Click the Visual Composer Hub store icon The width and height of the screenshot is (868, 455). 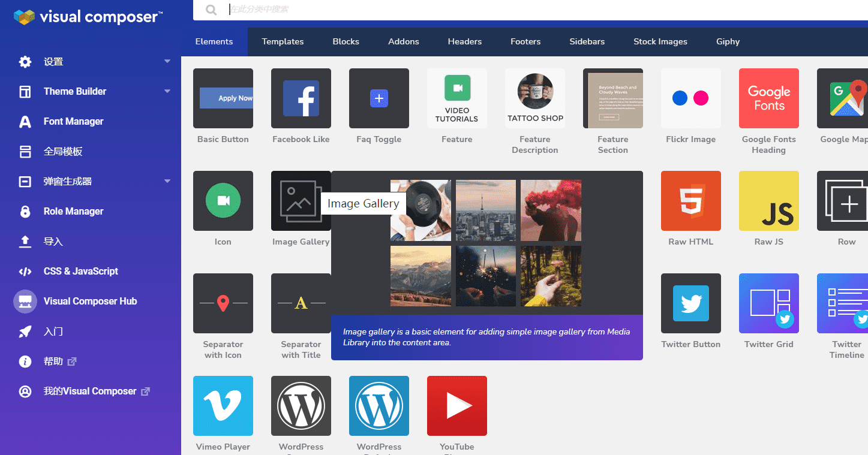[x=25, y=301]
